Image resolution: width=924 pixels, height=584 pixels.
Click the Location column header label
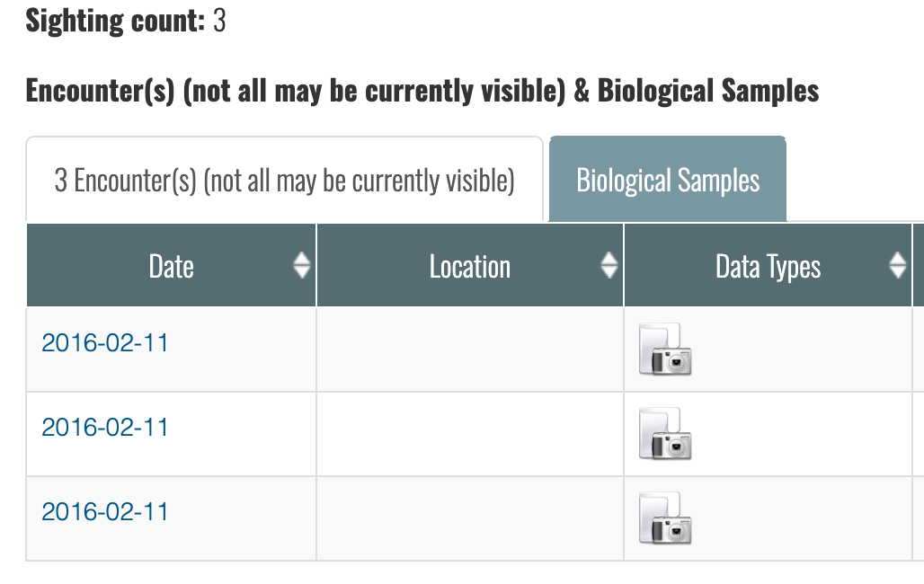tap(470, 266)
